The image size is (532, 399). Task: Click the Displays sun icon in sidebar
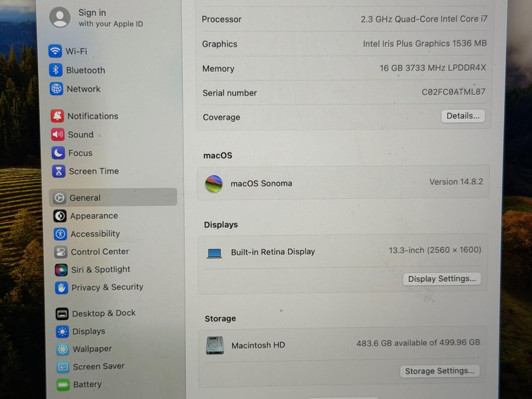(x=62, y=331)
